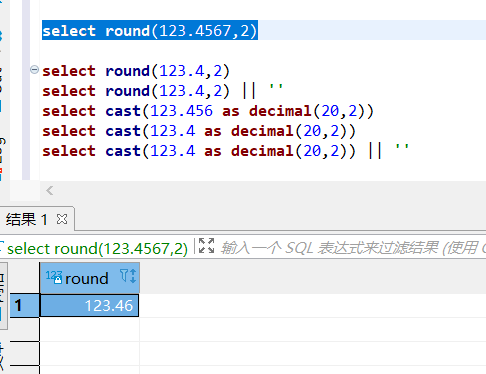Viewport: 486px width, 374px height.
Task: Collapse the SQL block fold marker
Action: (34, 70)
